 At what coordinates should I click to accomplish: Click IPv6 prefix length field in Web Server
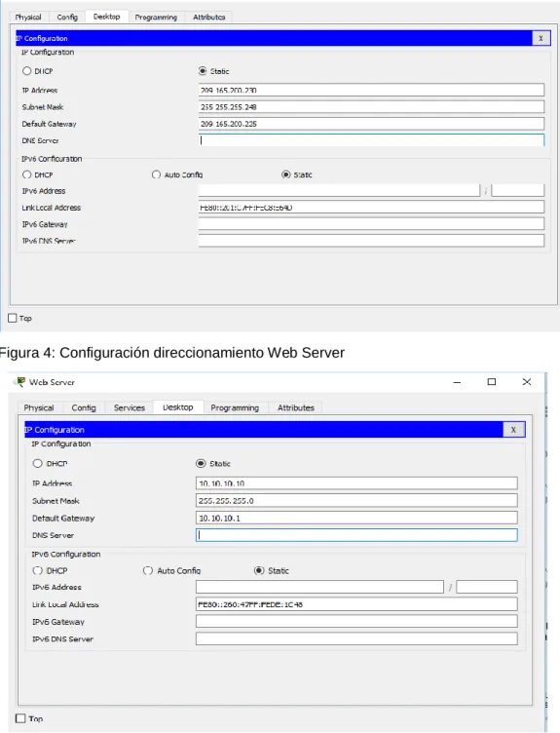(x=487, y=587)
